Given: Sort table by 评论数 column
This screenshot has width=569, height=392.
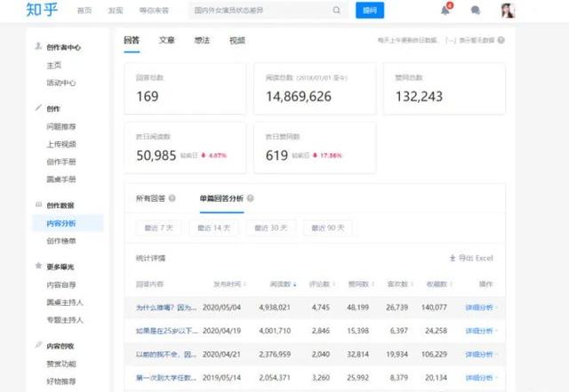Looking at the screenshot, I should point(322,284).
